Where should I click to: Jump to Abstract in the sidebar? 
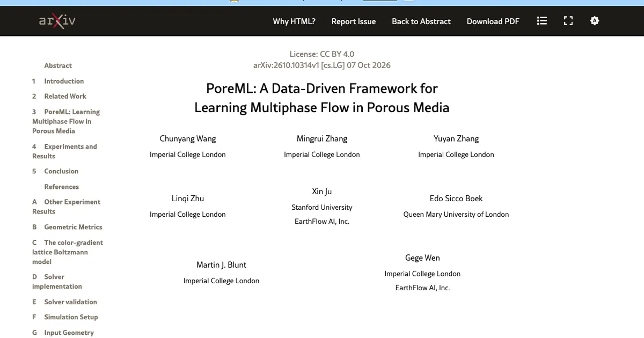point(58,65)
